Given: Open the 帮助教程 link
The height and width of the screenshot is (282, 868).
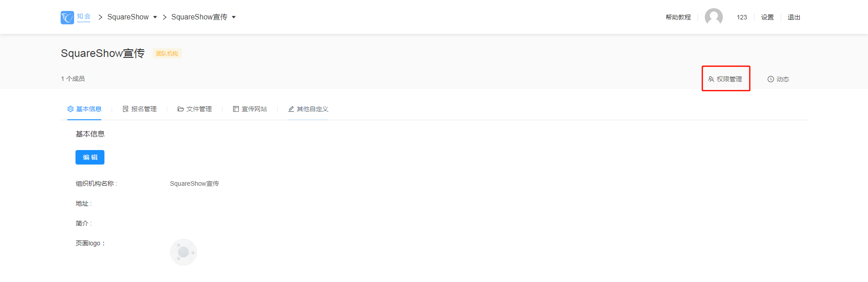Looking at the screenshot, I should [x=678, y=17].
